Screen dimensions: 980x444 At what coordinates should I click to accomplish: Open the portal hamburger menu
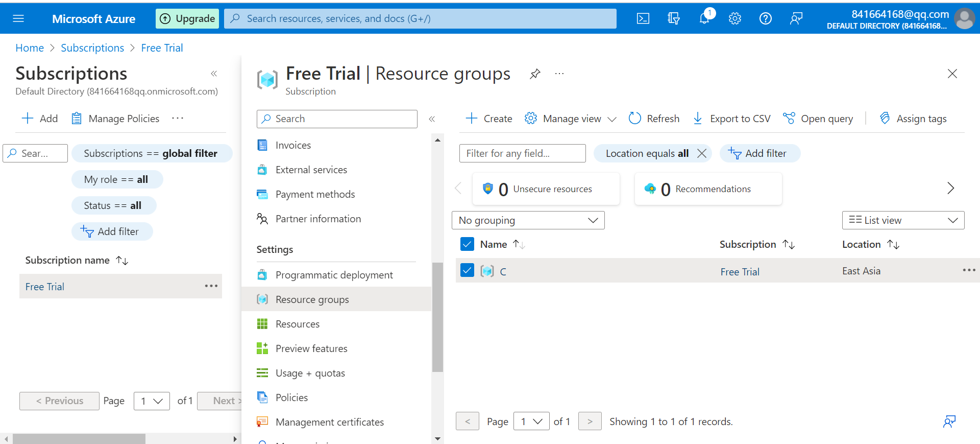(18, 18)
